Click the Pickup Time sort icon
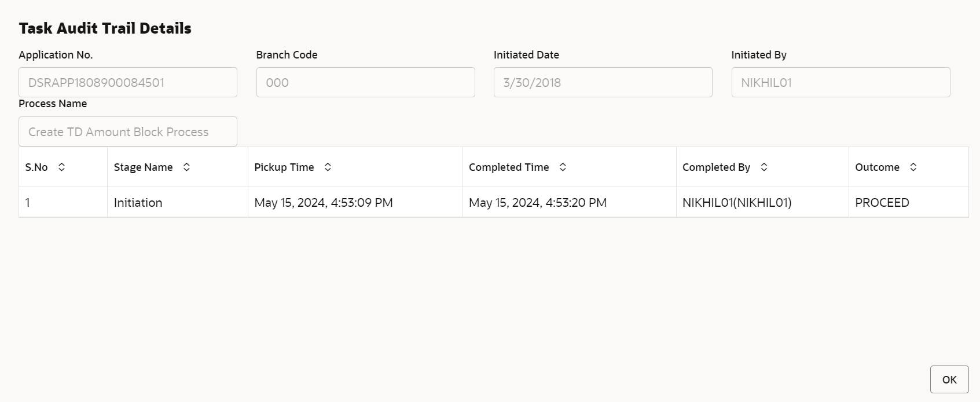Viewport: 980px width, 402px height. pos(328,167)
